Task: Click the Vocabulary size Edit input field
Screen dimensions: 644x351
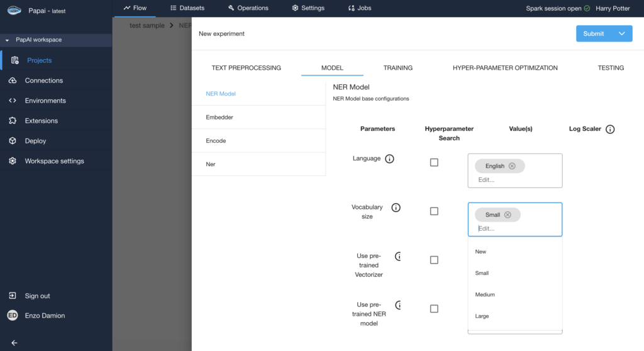Action: [x=515, y=228]
